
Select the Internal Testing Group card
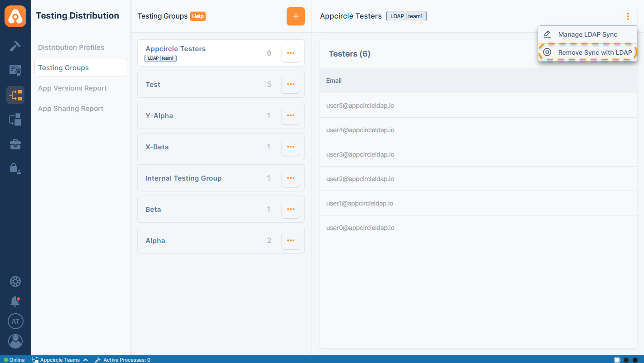221,178
